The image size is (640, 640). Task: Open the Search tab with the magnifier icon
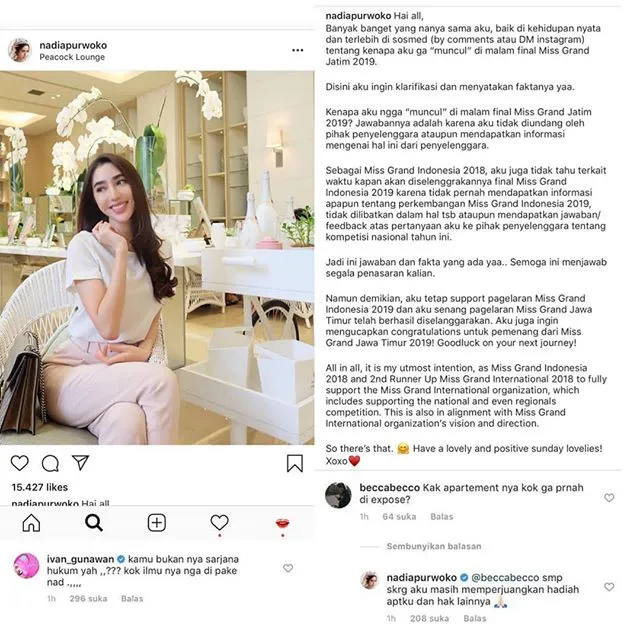[x=94, y=522]
